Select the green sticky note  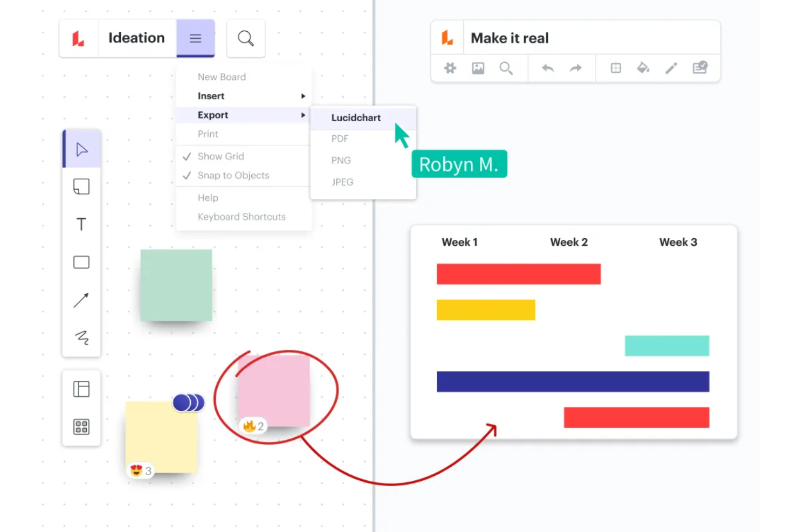click(x=176, y=285)
